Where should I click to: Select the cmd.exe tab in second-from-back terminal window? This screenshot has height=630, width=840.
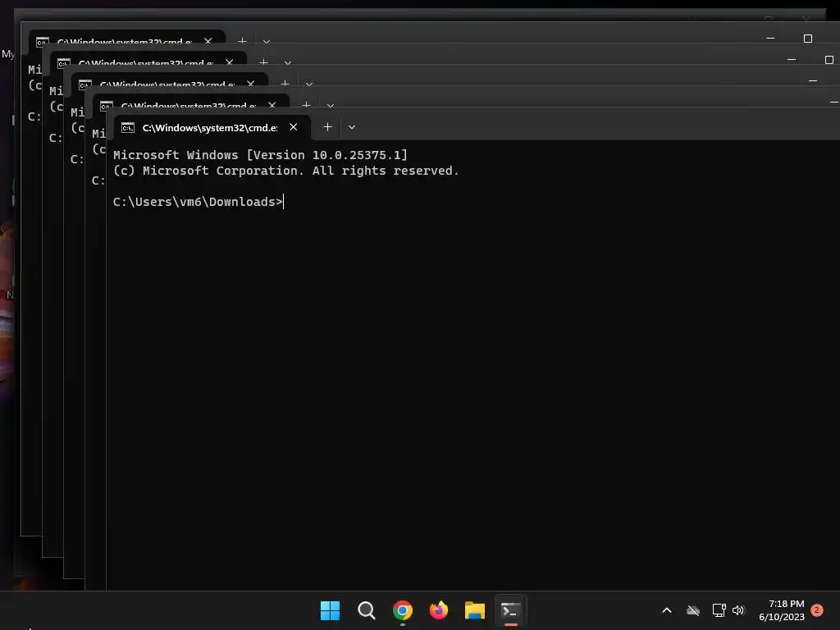pos(145,62)
